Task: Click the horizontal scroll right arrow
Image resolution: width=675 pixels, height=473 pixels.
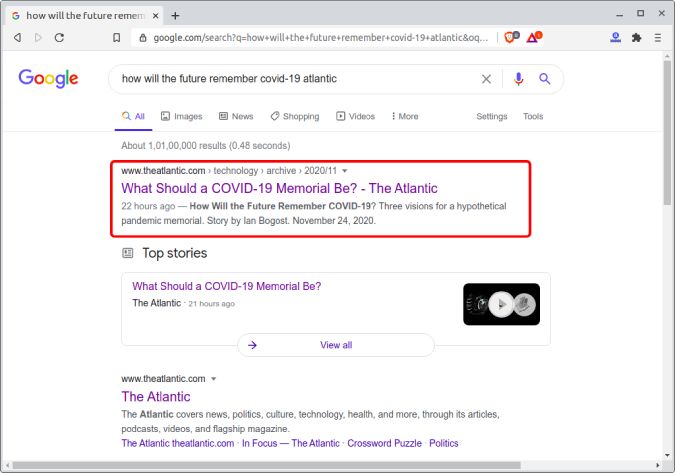Action: click(x=657, y=465)
